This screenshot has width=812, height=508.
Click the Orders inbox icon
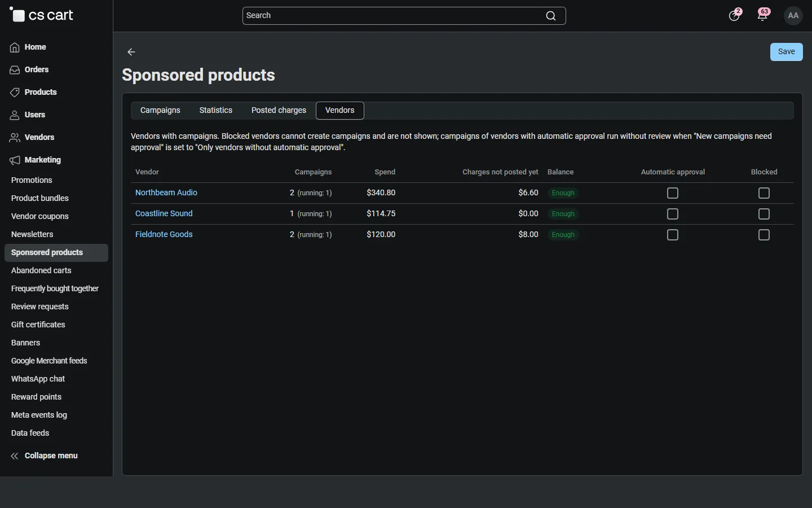pos(15,70)
